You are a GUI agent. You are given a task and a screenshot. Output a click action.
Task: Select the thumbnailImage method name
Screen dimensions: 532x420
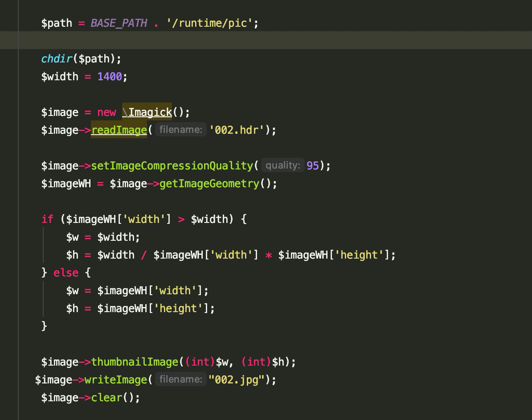click(135, 362)
